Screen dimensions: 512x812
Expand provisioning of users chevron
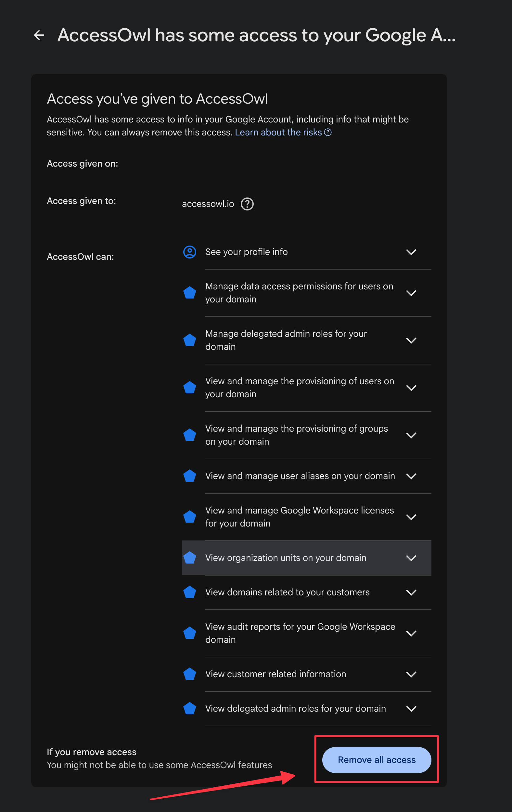coord(411,388)
